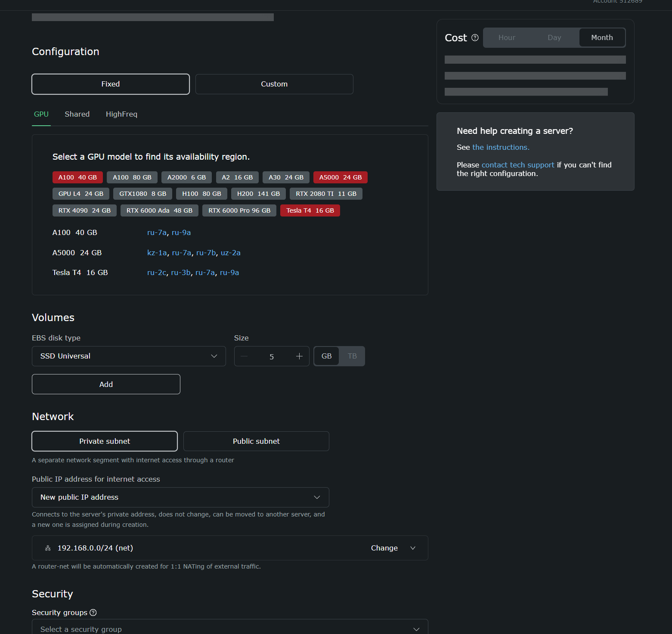Open the instructions link
The width and height of the screenshot is (672, 634).
pyautogui.click(x=501, y=147)
